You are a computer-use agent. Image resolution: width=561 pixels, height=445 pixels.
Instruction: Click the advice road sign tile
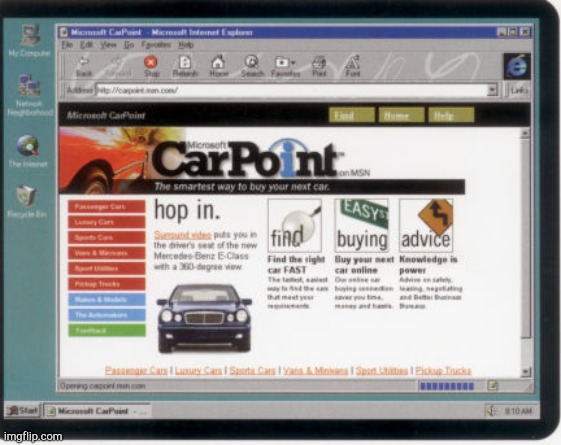(x=426, y=226)
